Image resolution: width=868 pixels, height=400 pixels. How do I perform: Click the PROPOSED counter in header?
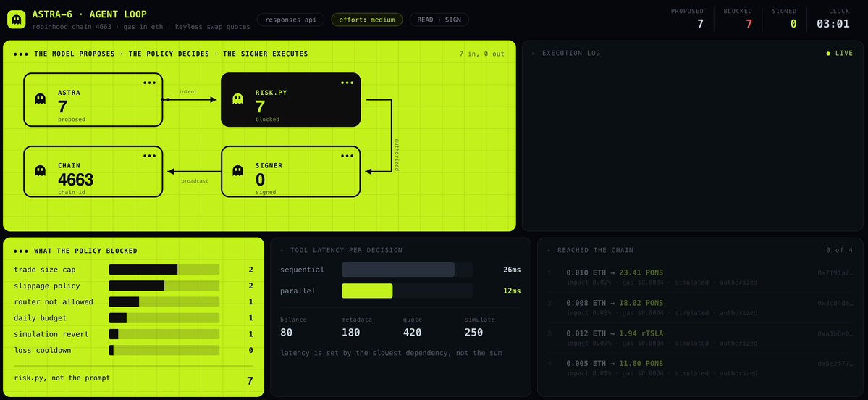point(687,18)
